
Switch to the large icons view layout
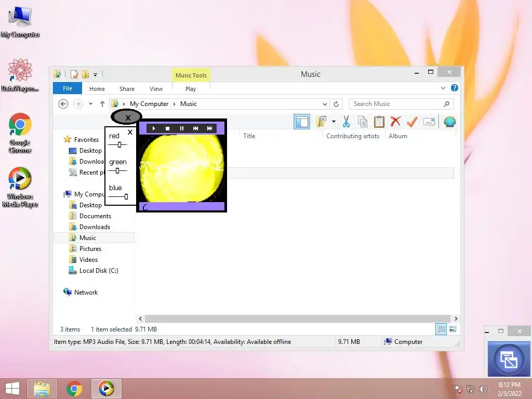(453, 329)
